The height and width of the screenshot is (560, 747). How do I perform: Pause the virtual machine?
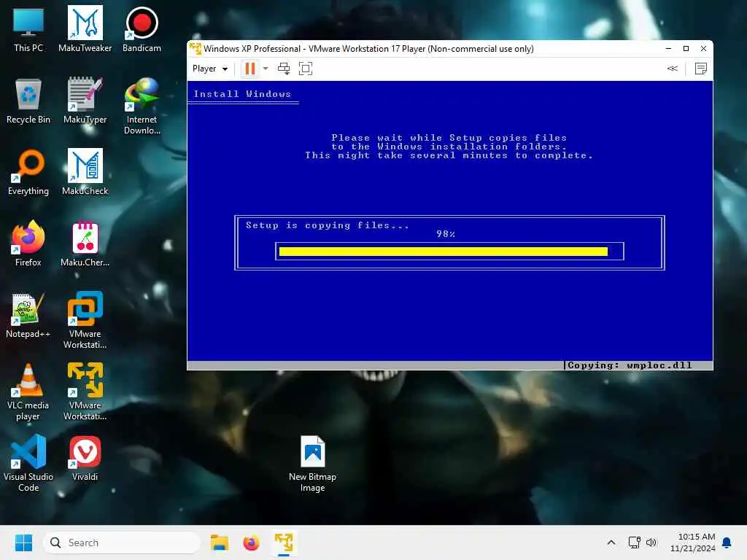[249, 69]
